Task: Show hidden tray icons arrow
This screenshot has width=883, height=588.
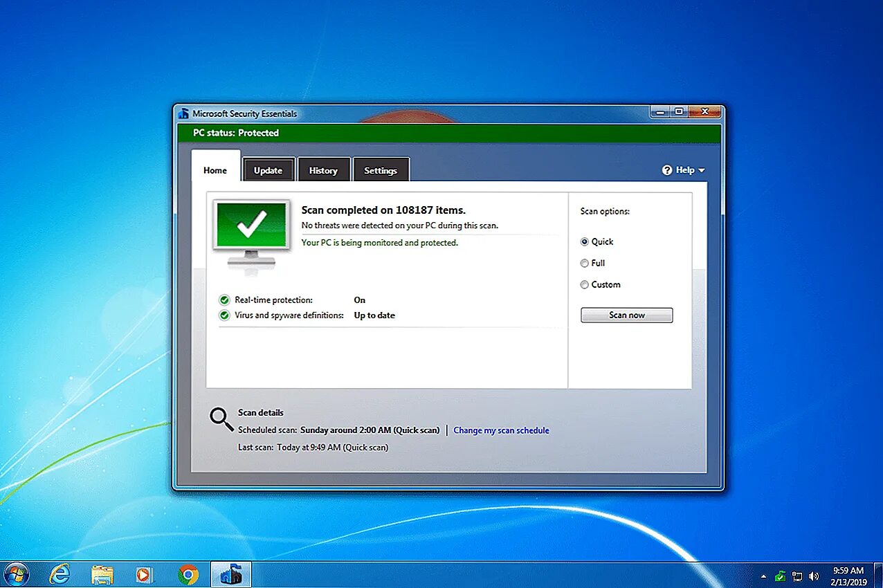Action: point(764,576)
